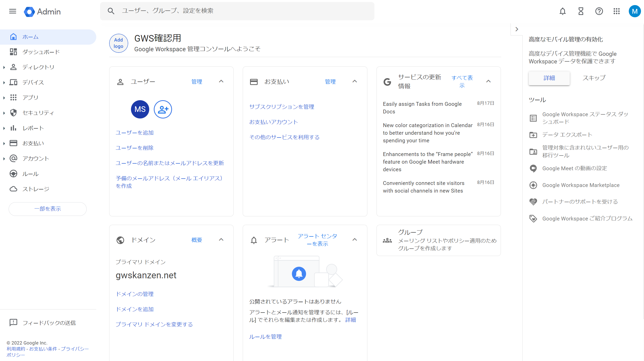Open アカウント in the sidebar
Screen dimensions: 644x361
[x=48, y=159]
